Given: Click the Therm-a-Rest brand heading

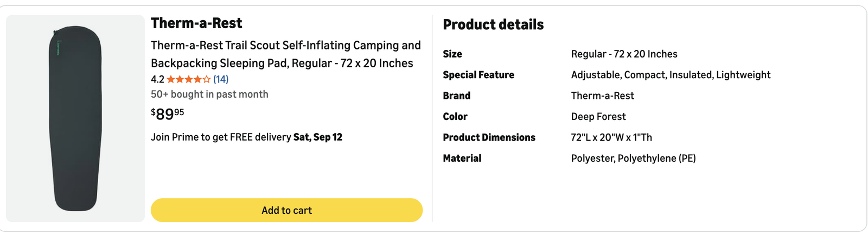Looking at the screenshot, I should pos(196,23).
